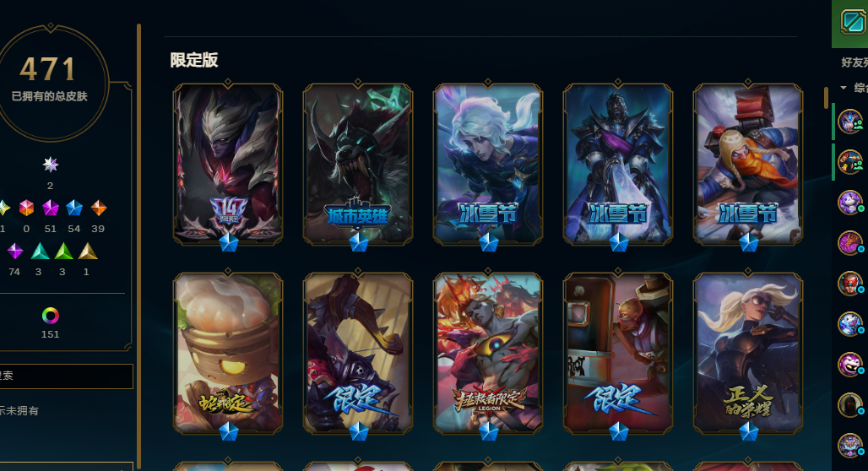
Task: Toggle the 显示未拥有 show unowned option
Action: tap(19, 411)
